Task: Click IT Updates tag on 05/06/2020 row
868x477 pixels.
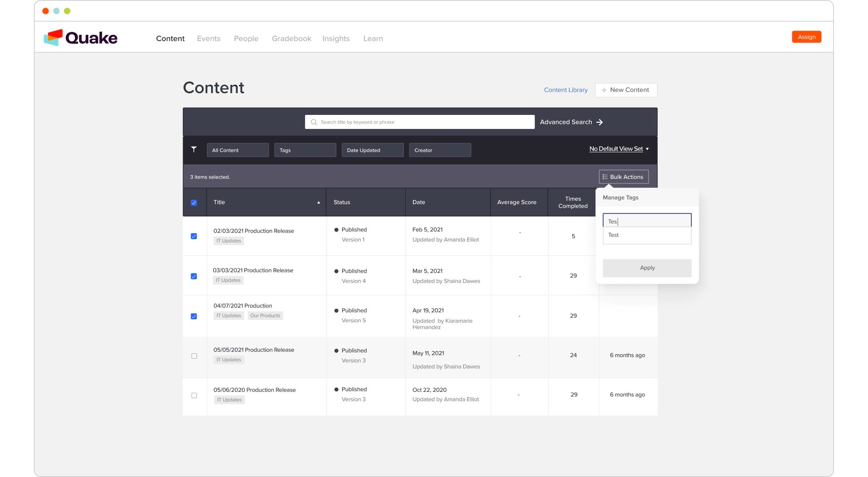Action: tap(229, 400)
